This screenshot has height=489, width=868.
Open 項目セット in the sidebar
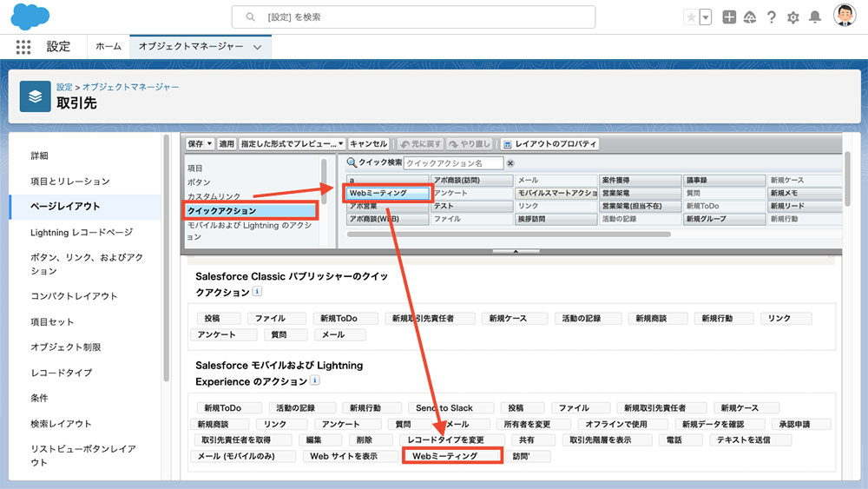point(52,321)
